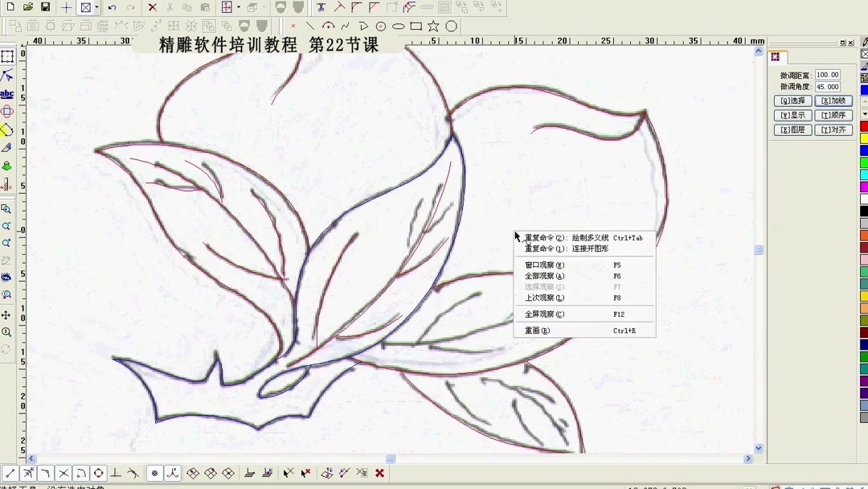Pick the zoom magnifier tool
Viewport: 868px width, 489px height.
point(8,209)
